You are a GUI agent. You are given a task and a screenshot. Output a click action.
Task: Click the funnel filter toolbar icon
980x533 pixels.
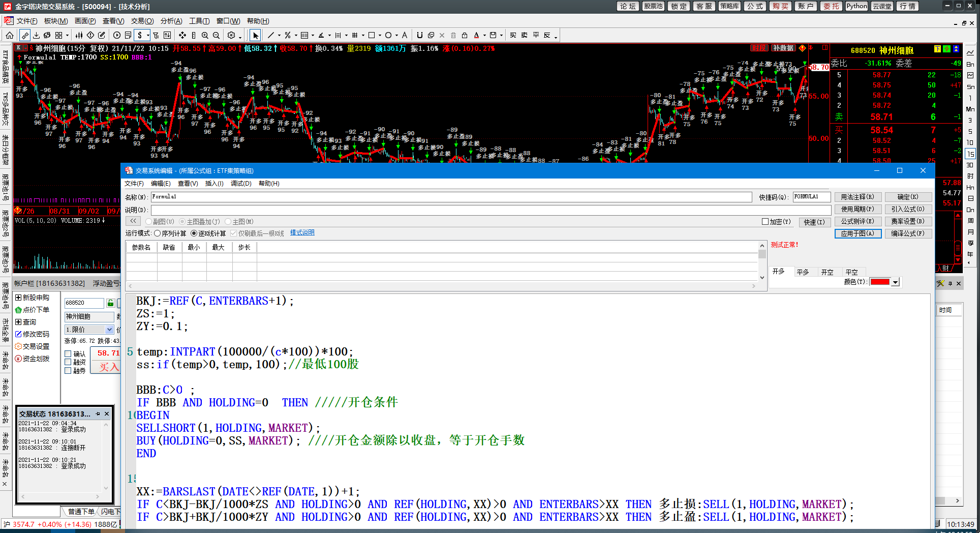click(156, 35)
